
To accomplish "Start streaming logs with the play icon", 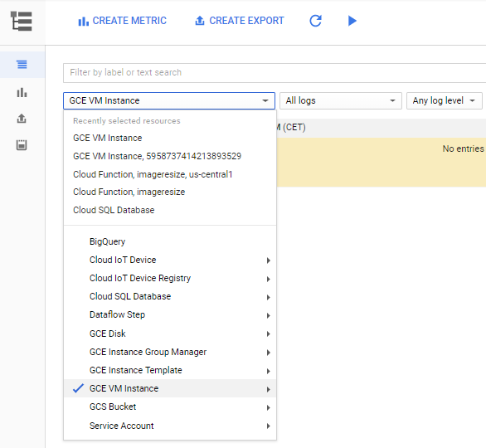I will 352,21.
